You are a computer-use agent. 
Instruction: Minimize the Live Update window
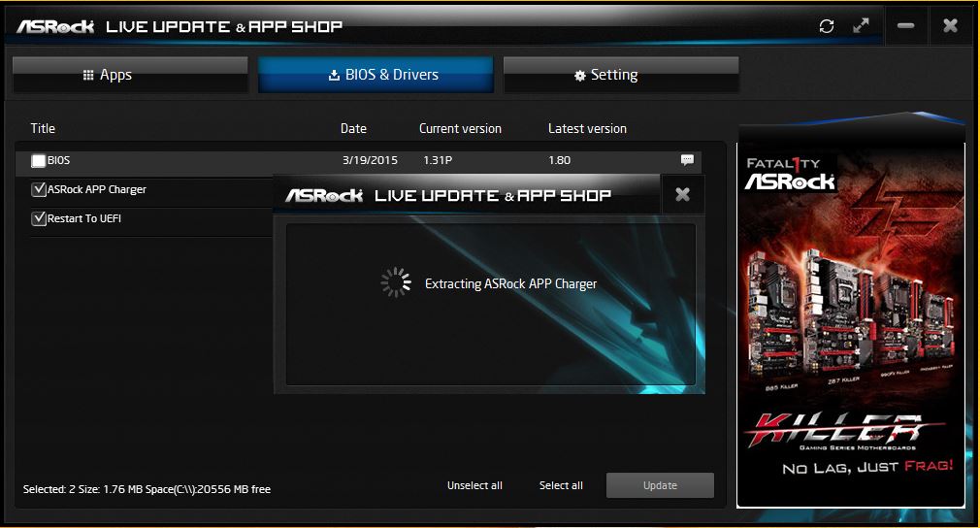905,25
